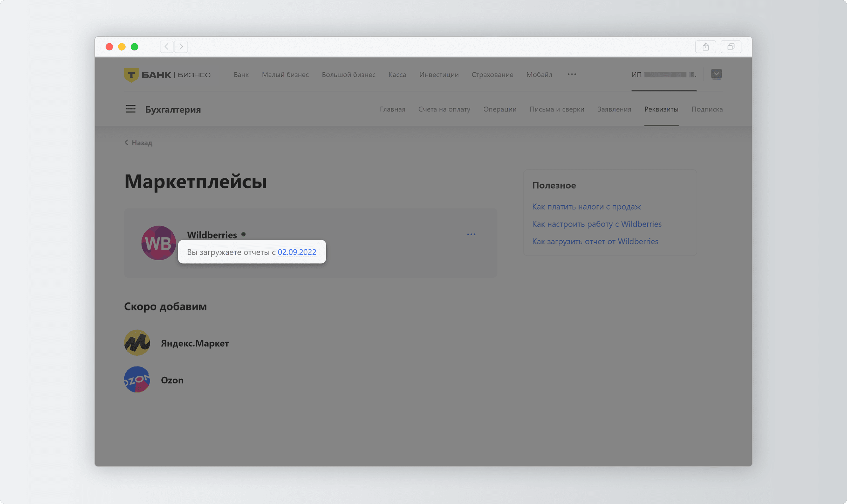847x504 pixels.
Task: Click the share icon in window toolbar
Action: coord(706,46)
